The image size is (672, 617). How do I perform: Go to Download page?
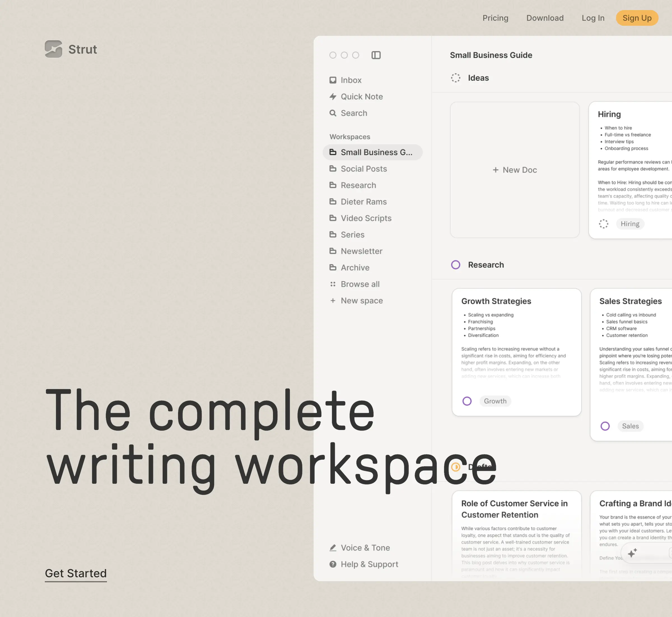(545, 18)
